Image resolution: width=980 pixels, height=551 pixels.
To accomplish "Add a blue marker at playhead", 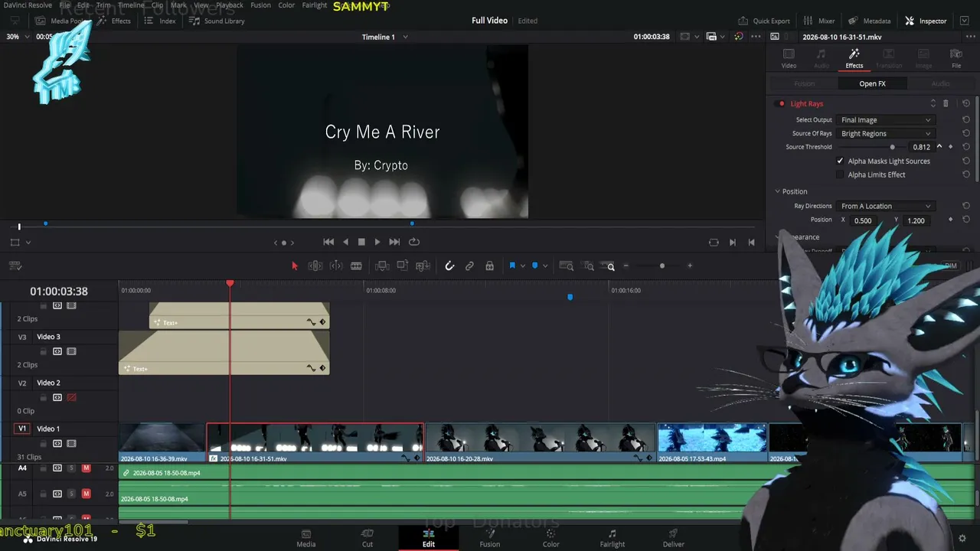I will [535, 266].
